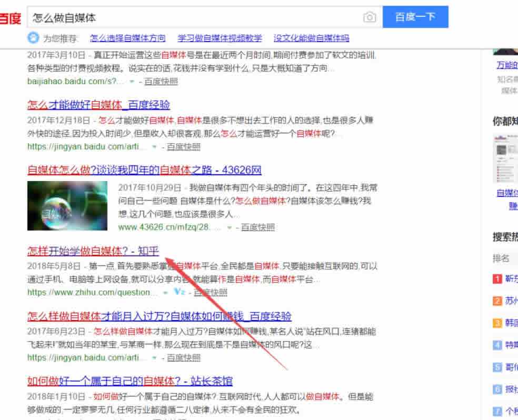The height and width of the screenshot is (420, 518).
Task: Click hot search rank 3 badge
Action: coord(497,323)
